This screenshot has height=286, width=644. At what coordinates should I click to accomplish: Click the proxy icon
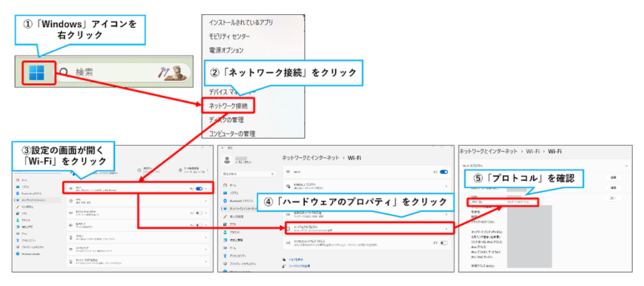point(71,237)
